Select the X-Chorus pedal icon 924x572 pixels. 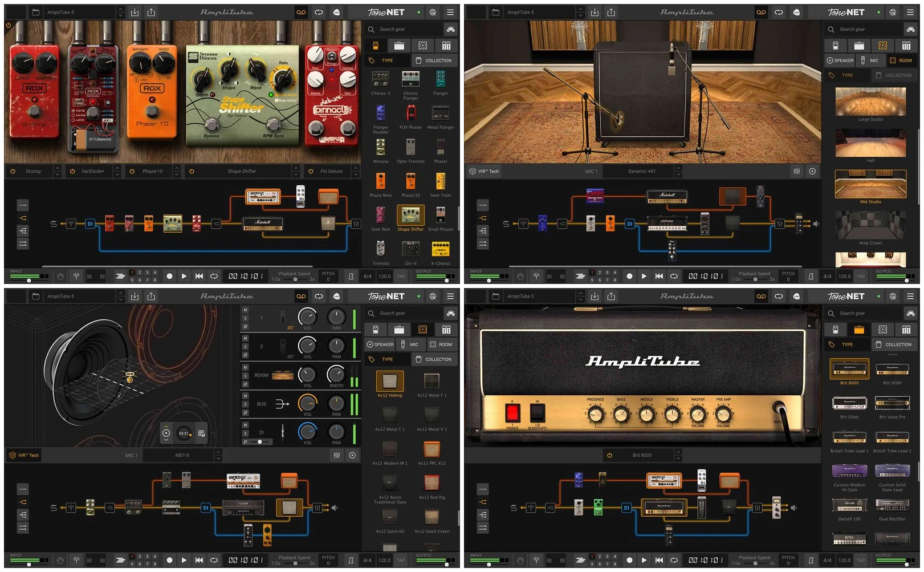pyautogui.click(x=441, y=249)
